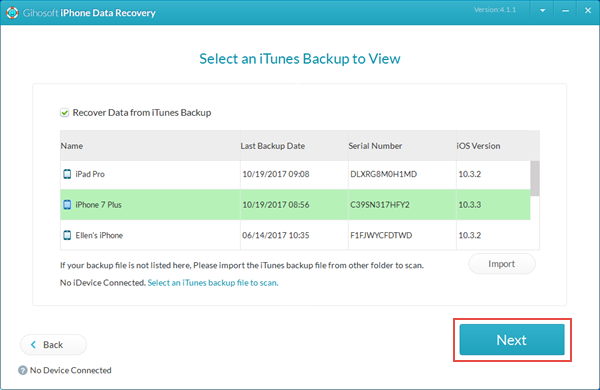The height and width of the screenshot is (390, 600).
Task: Select the iPhone 7 Plus backup name
Action: (98, 205)
